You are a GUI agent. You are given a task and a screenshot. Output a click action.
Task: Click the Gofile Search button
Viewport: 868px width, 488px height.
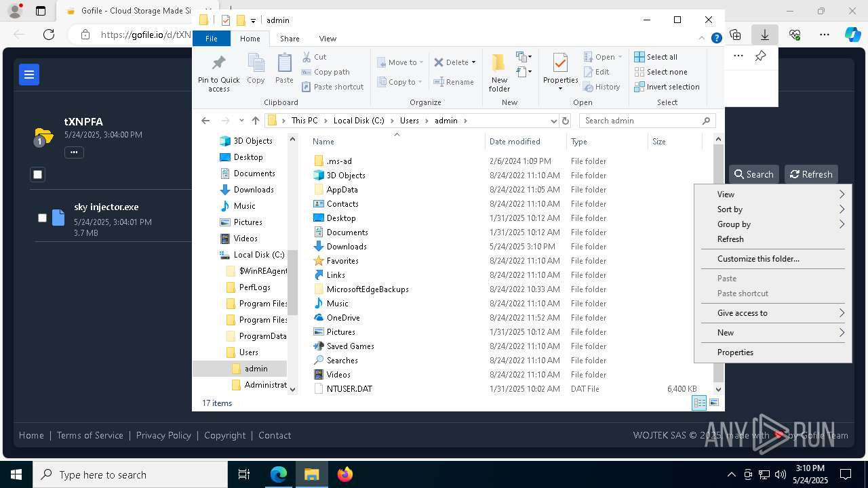tap(753, 174)
